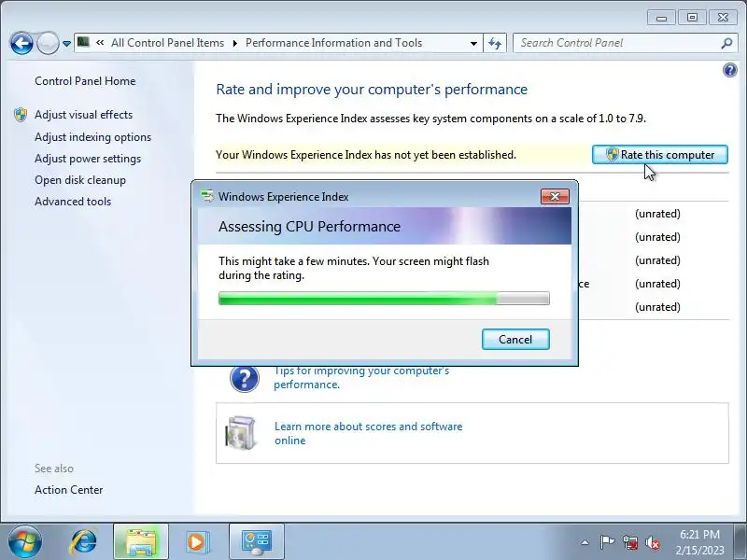Open Learn more about scores and software online
747x560 pixels.
[368, 433]
